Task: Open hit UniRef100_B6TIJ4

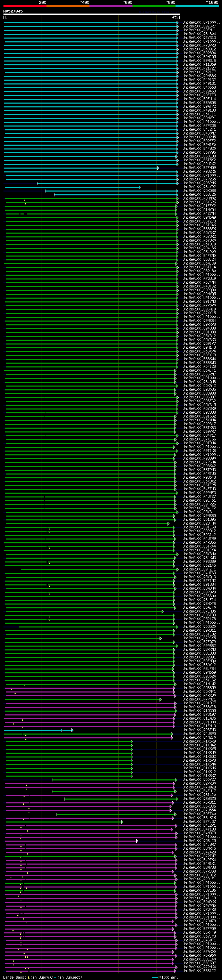Action: 199,267
